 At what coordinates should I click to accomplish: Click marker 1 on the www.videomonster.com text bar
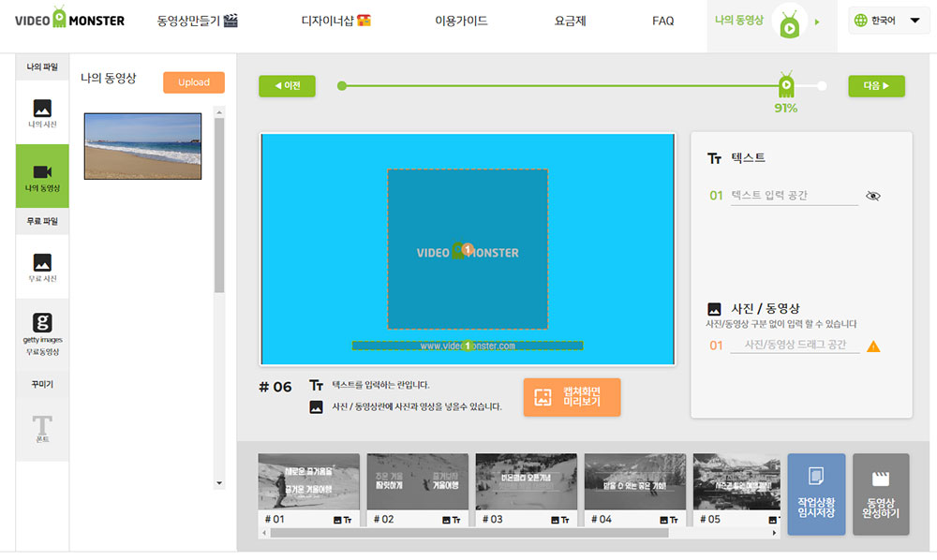(x=468, y=346)
